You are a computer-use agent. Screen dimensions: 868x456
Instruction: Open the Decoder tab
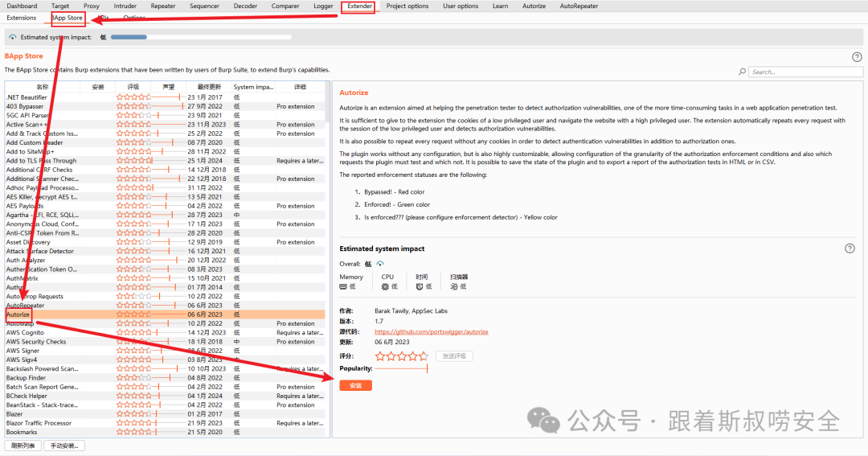(245, 6)
